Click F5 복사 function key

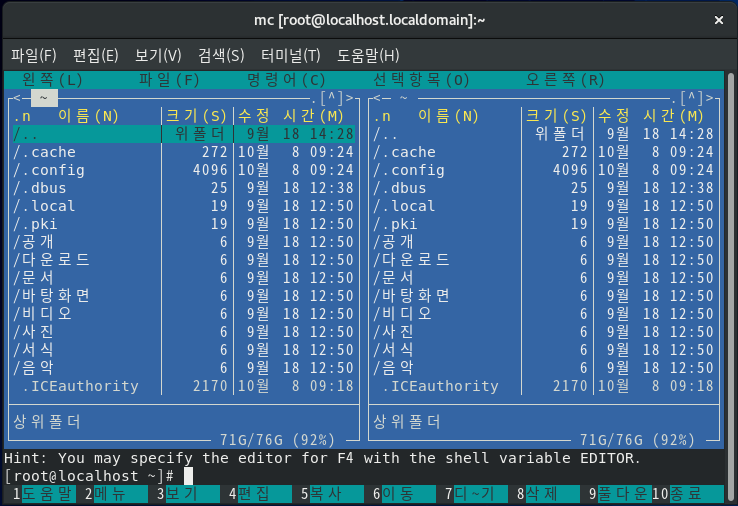tap(332, 494)
